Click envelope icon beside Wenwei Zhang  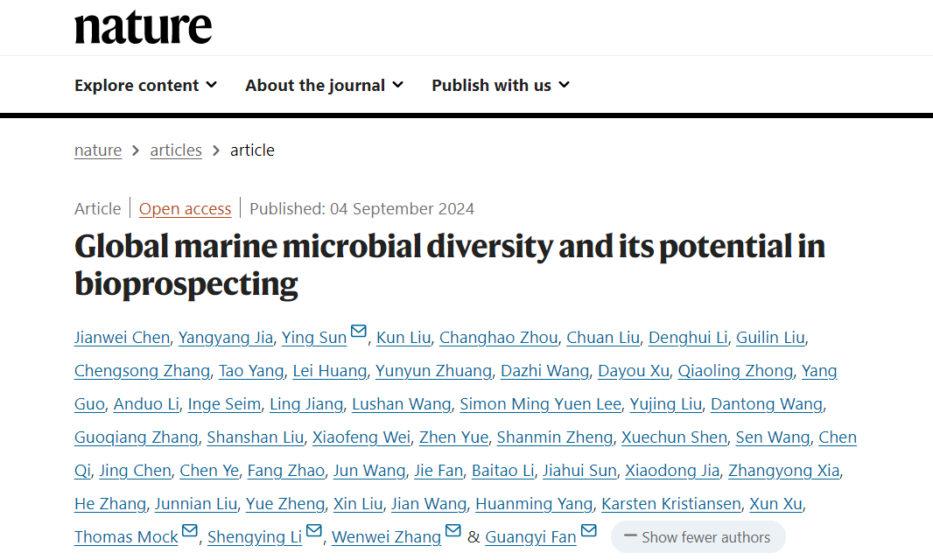(453, 531)
